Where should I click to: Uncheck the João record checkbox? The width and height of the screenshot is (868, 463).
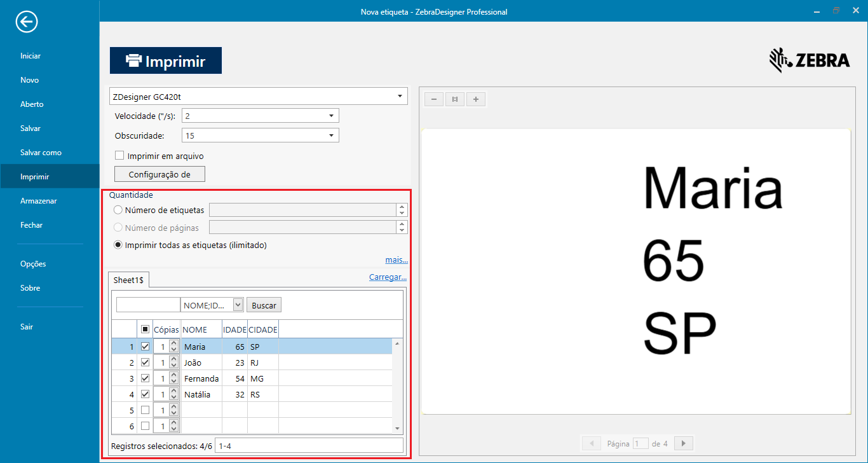[145, 363]
